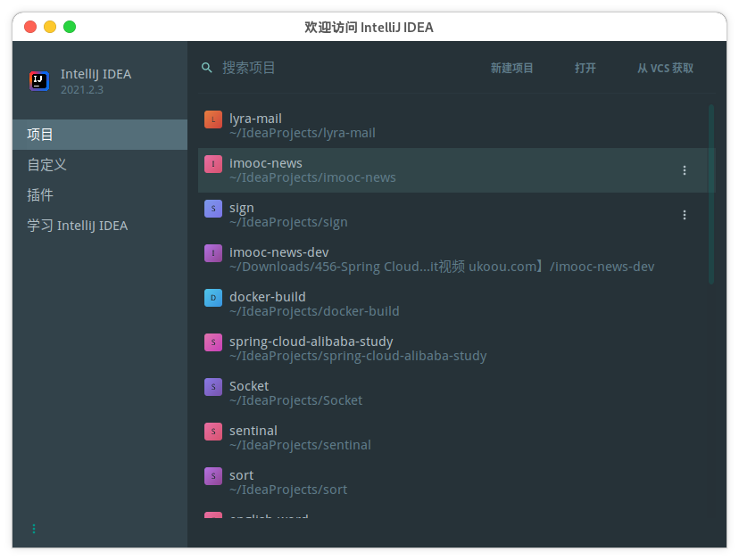Image resolution: width=739 pixels, height=560 pixels.
Task: Maximize window with the green button
Action: (70, 27)
